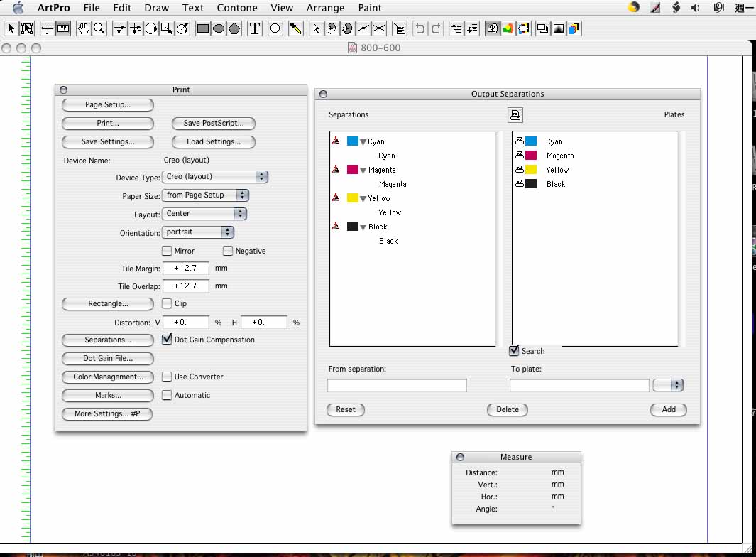756x557 pixels.
Task: Open the Orientation dropdown
Action: coord(198,232)
